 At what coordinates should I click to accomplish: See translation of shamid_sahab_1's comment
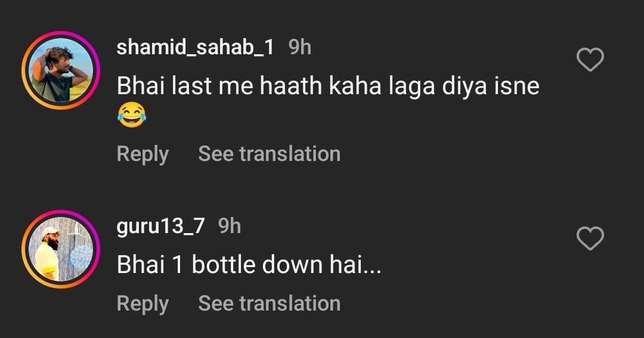tap(269, 154)
